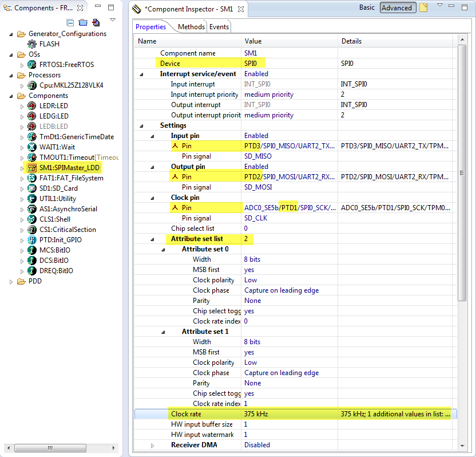This screenshot has width=476, height=457.
Task: Select the FLASH gear configuration icon
Action: coord(33,44)
